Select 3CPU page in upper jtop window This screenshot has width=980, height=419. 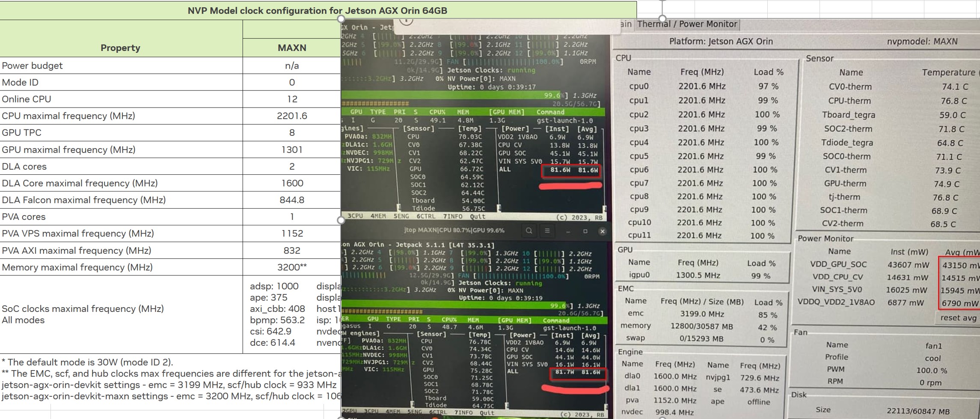click(355, 216)
